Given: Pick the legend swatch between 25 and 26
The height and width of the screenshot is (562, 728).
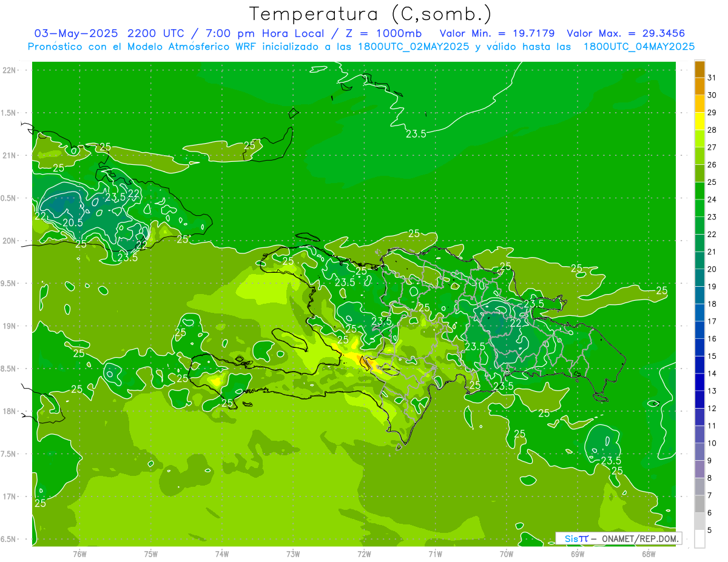Looking at the screenshot, I should coord(699,173).
